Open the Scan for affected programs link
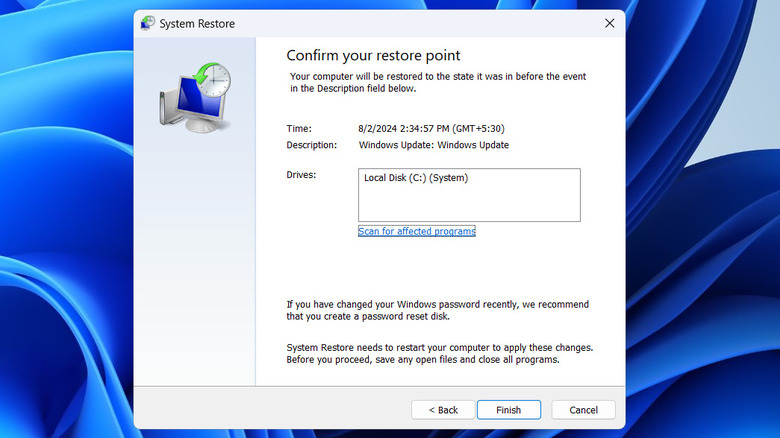 click(x=417, y=231)
